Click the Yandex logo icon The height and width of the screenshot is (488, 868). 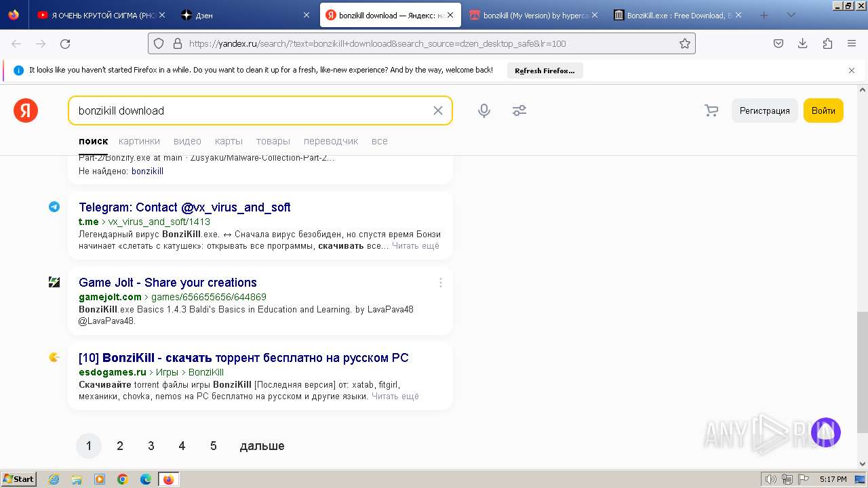pos(26,110)
